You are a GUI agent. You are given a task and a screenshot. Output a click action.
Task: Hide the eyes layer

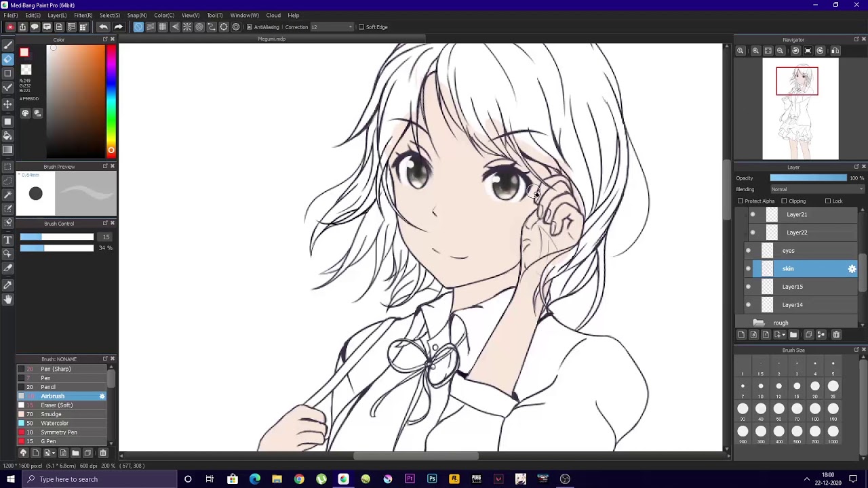pyautogui.click(x=749, y=251)
